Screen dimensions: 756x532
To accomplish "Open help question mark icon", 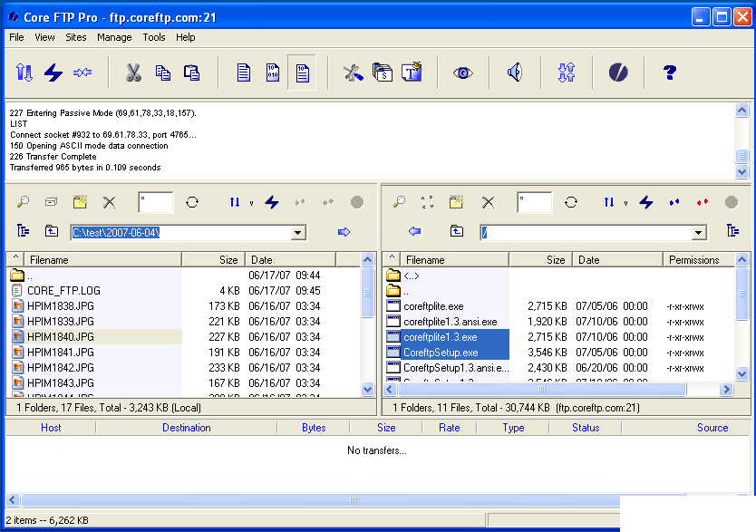I will (x=670, y=73).
